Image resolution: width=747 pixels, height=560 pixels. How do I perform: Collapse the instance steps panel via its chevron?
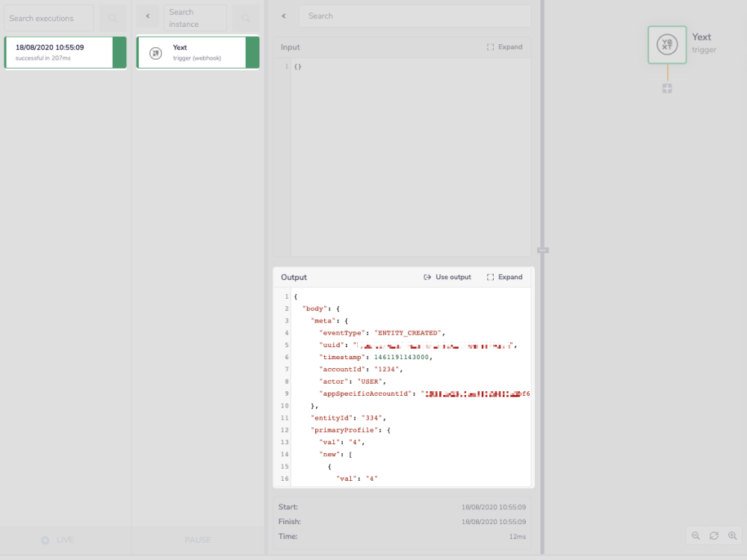point(147,15)
